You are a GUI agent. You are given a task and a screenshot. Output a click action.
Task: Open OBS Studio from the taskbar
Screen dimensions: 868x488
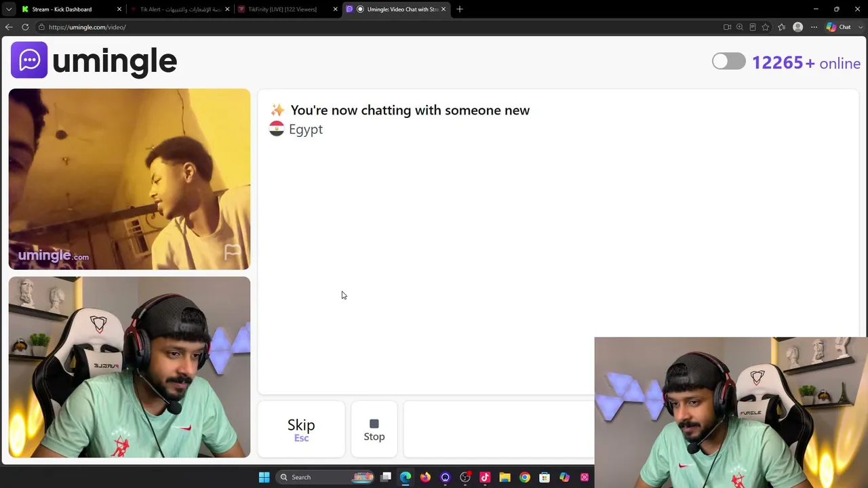[465, 477]
